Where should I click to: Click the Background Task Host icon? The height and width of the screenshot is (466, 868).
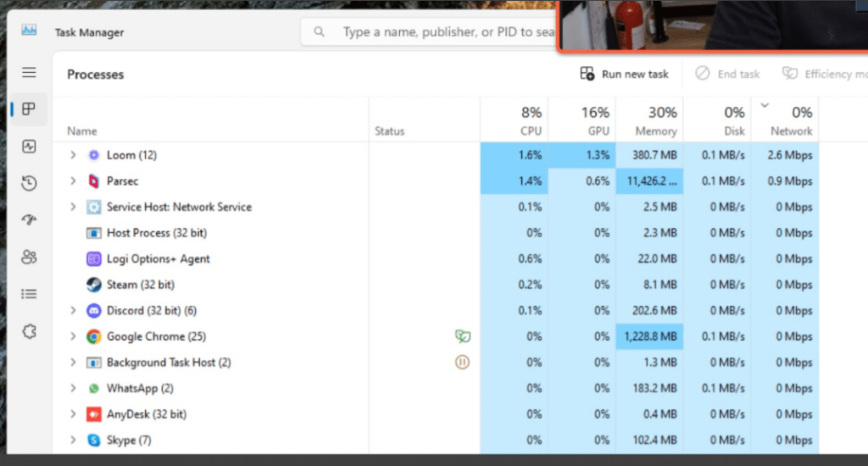93,363
